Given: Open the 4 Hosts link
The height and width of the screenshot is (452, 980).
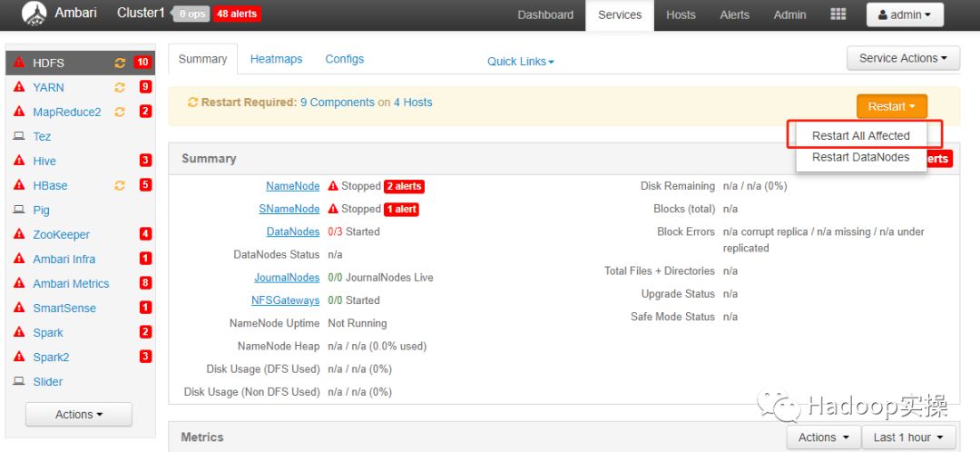Looking at the screenshot, I should coord(413,103).
